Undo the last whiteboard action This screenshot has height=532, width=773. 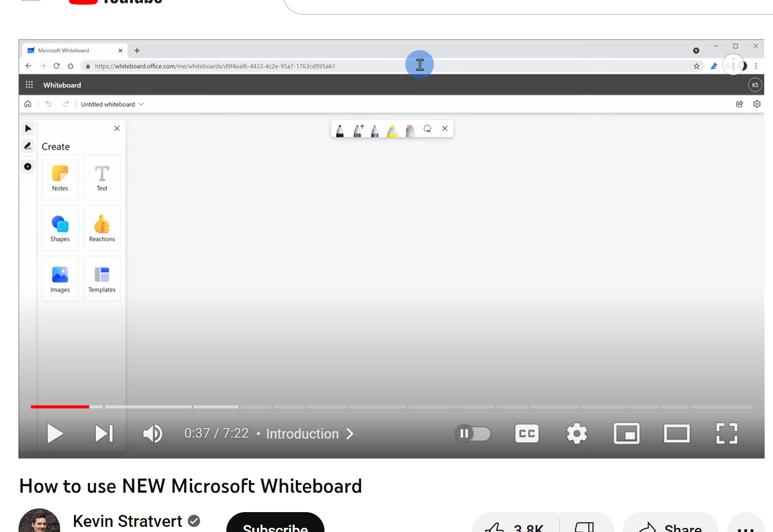pyautogui.click(x=48, y=104)
